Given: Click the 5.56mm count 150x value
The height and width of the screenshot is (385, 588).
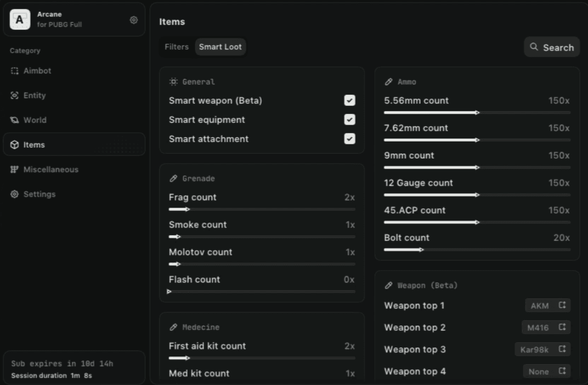Looking at the screenshot, I should (559, 100).
